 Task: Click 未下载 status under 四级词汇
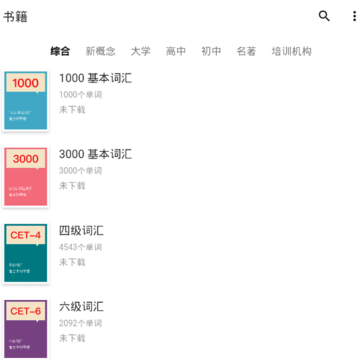click(72, 262)
